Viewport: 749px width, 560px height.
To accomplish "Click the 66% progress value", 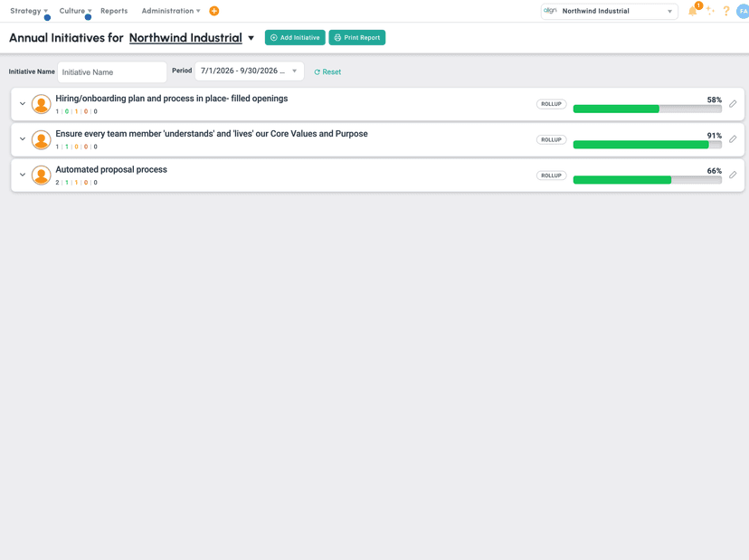I will [714, 171].
